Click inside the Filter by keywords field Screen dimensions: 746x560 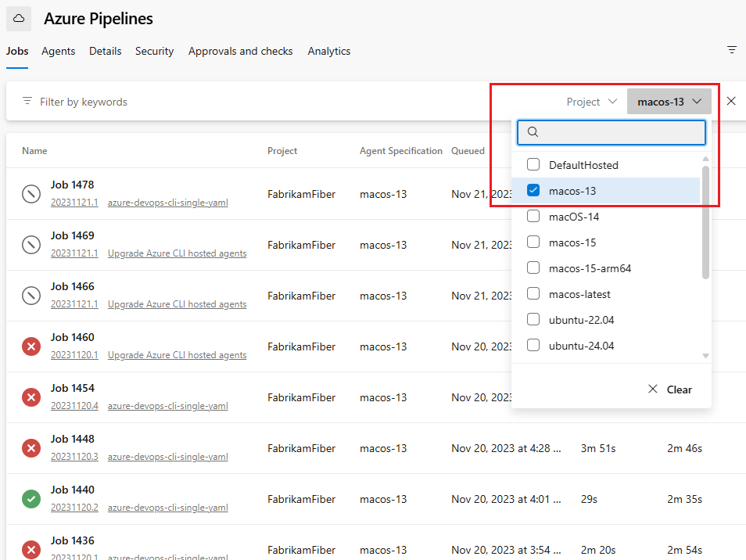(117, 101)
